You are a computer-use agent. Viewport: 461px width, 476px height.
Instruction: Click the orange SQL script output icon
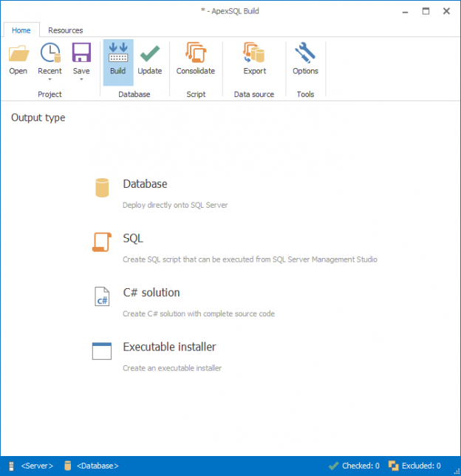tap(102, 242)
